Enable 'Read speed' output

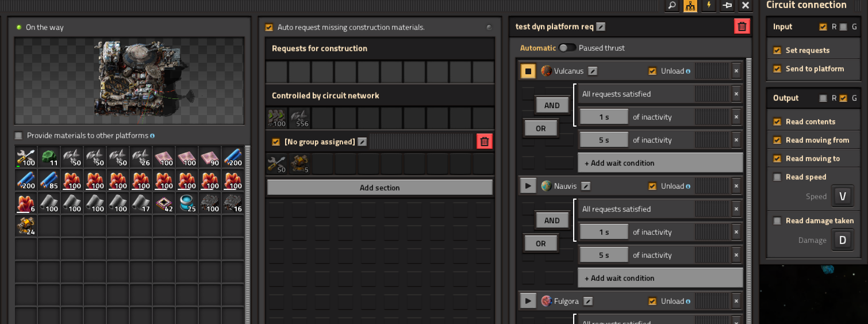point(777,177)
